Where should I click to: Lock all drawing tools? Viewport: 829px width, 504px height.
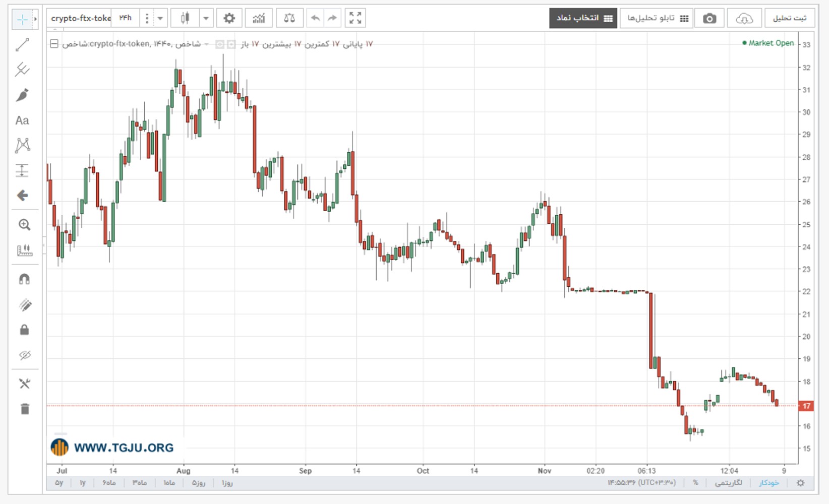tap(24, 330)
